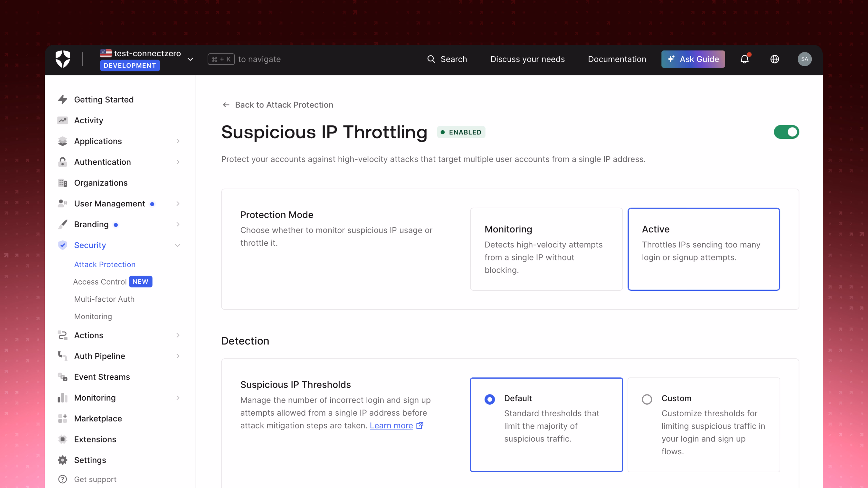Click the Suspicious IP Thresholds heading
This screenshot has width=868, height=488.
tap(295, 385)
